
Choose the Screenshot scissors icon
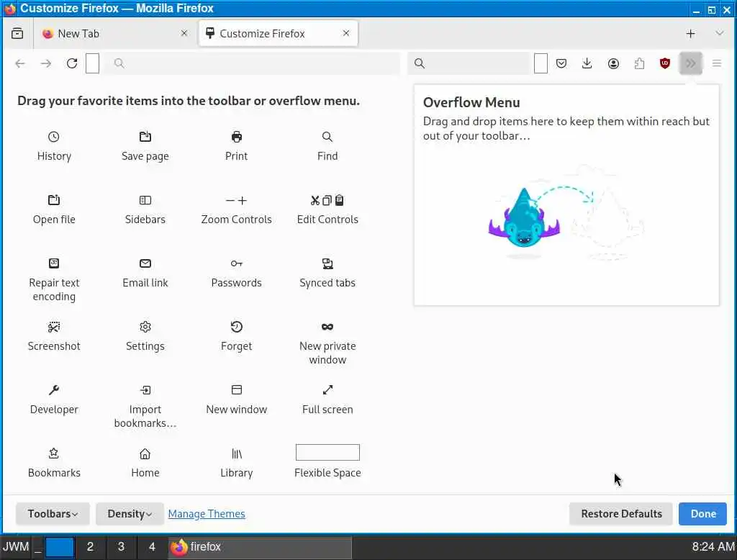[x=54, y=327]
